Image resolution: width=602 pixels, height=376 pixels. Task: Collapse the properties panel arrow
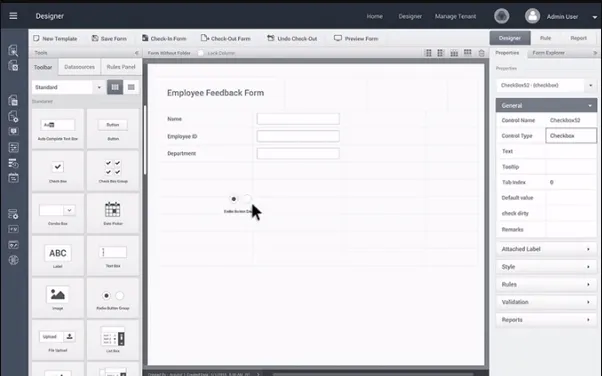[595, 53]
